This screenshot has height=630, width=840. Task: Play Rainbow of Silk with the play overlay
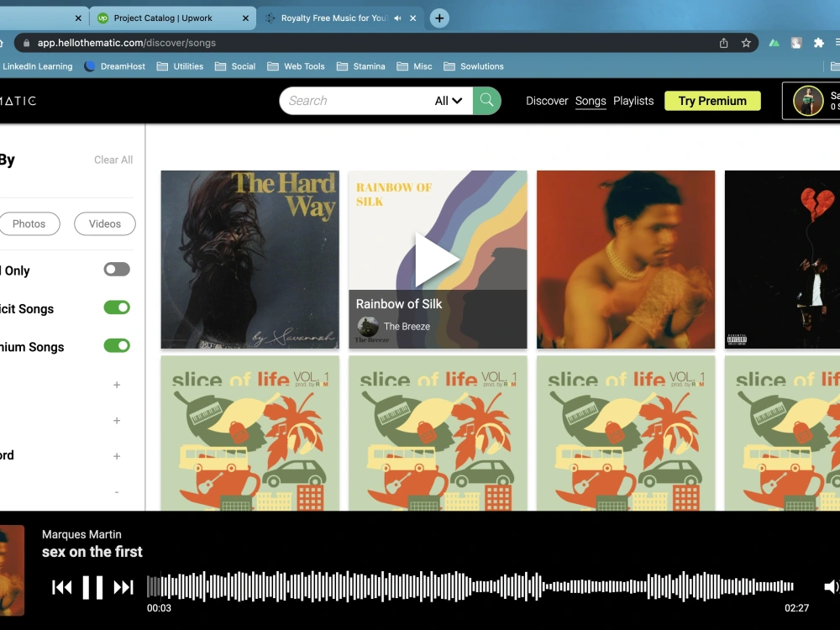(438, 260)
